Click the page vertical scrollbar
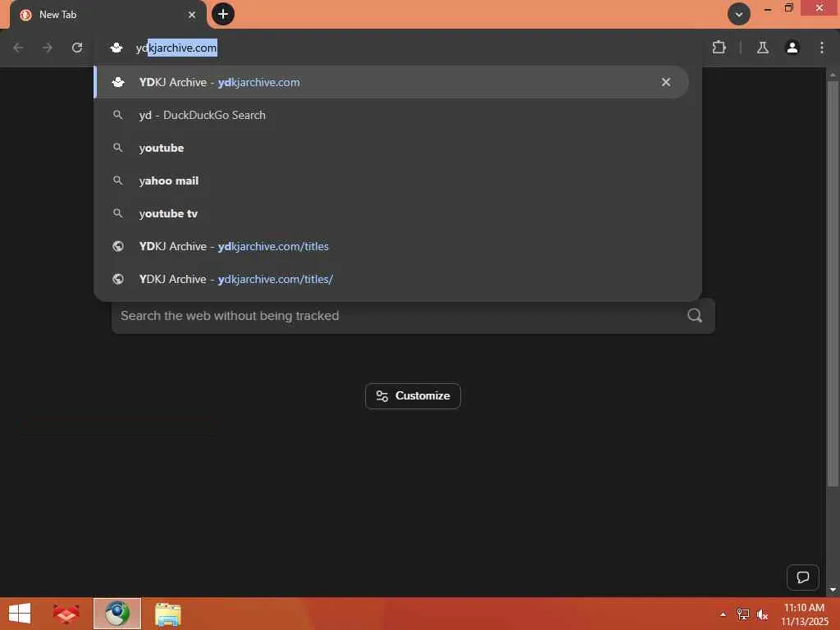 point(833,284)
